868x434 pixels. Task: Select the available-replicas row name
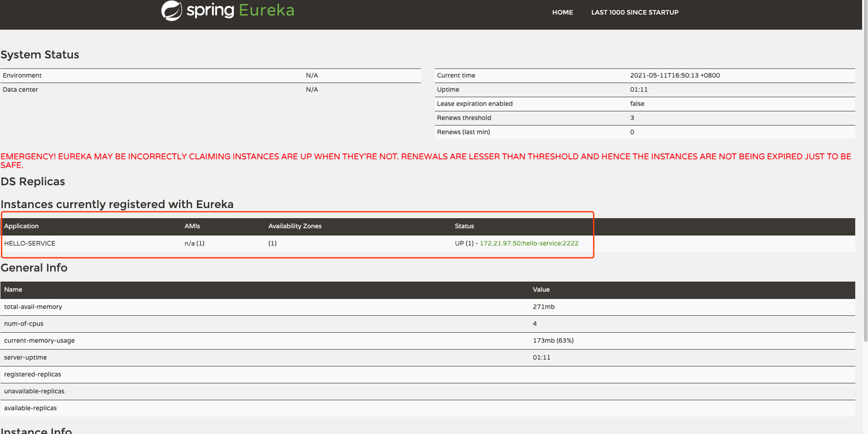tap(30, 408)
